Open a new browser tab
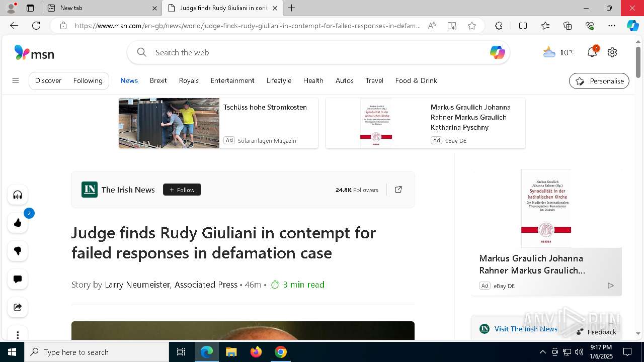This screenshot has width=644, height=362. click(x=291, y=8)
